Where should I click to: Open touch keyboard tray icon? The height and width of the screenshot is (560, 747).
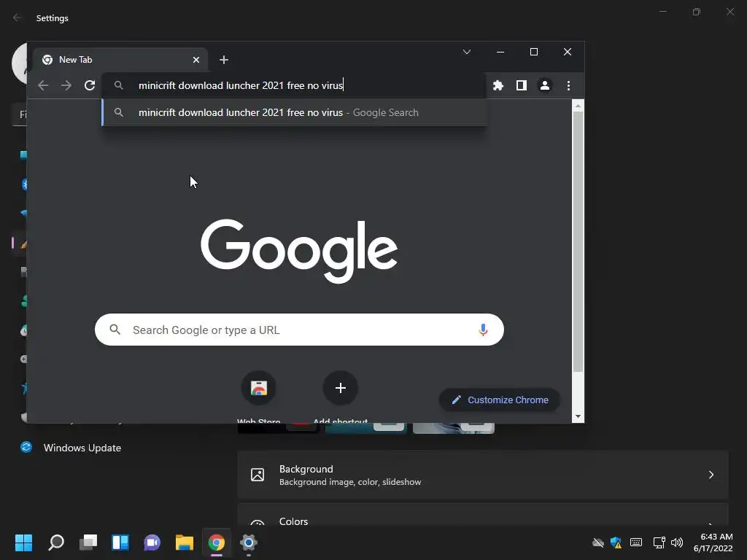point(636,542)
